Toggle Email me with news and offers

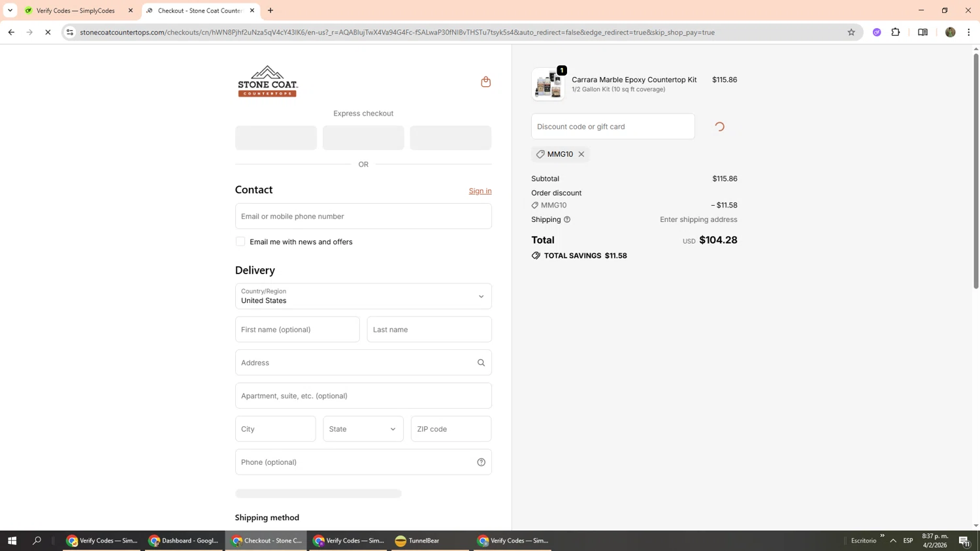coord(240,242)
